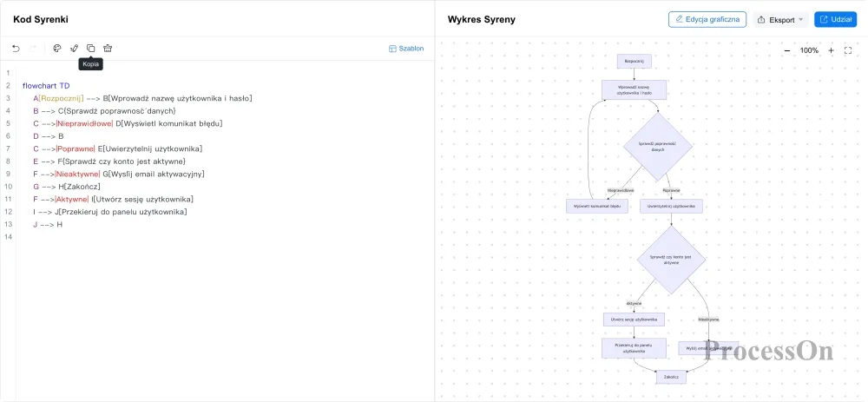This screenshot has width=868, height=402.
Task: Click the blue Udział share button
Action: tap(835, 19)
